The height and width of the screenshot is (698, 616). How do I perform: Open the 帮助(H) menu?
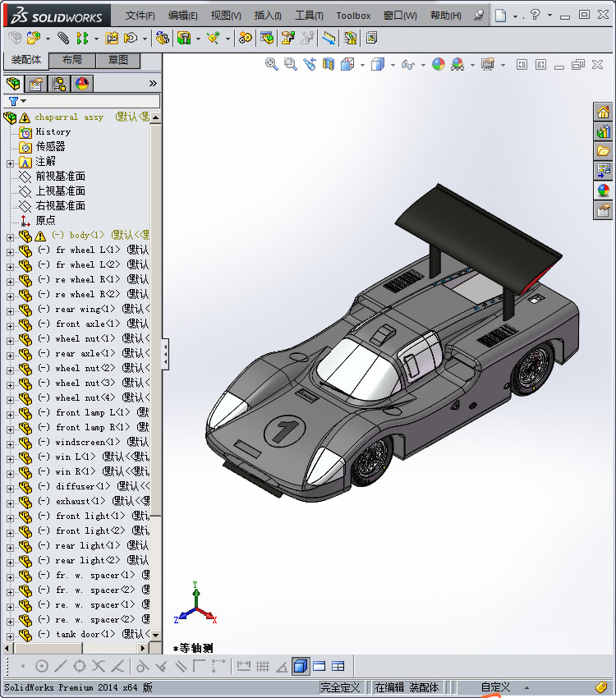(445, 16)
